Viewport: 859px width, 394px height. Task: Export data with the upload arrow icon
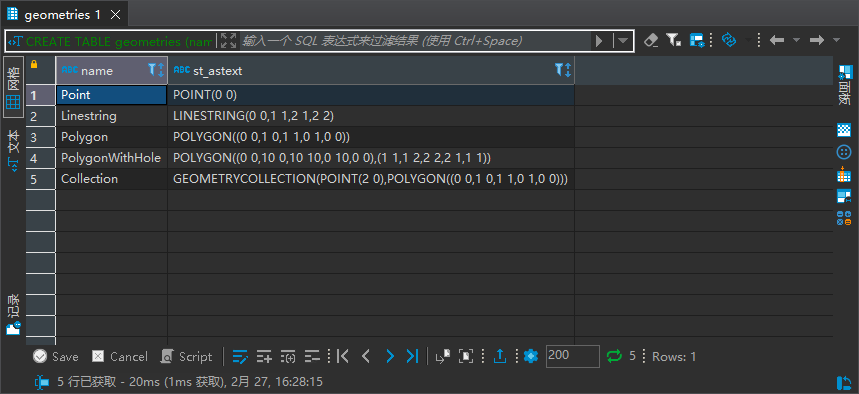pos(500,357)
